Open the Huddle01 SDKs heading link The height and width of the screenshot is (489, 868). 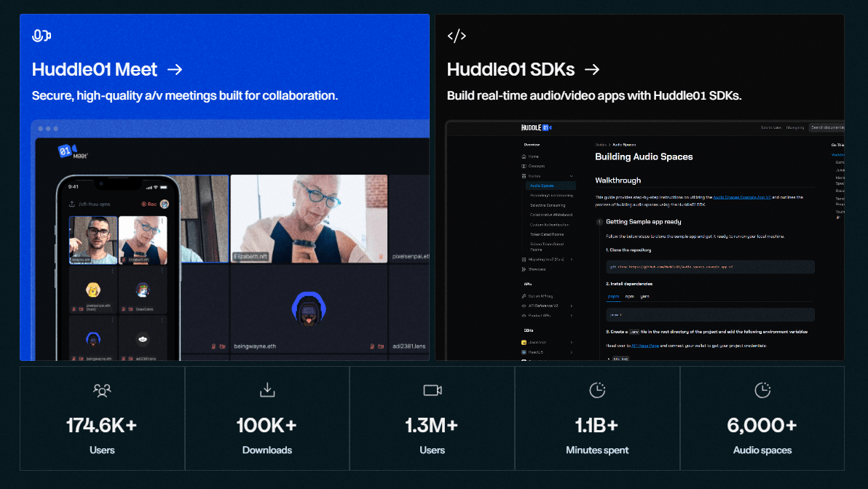pos(511,70)
